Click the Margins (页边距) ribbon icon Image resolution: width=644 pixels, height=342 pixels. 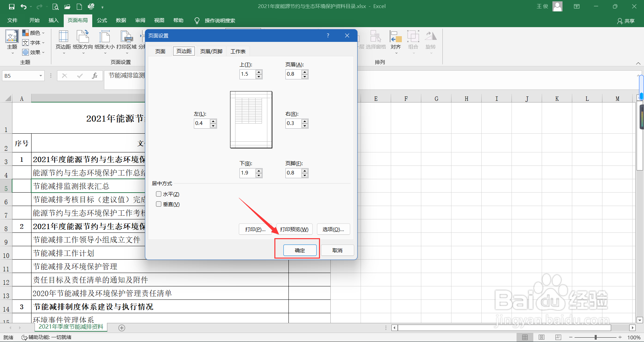point(63,37)
